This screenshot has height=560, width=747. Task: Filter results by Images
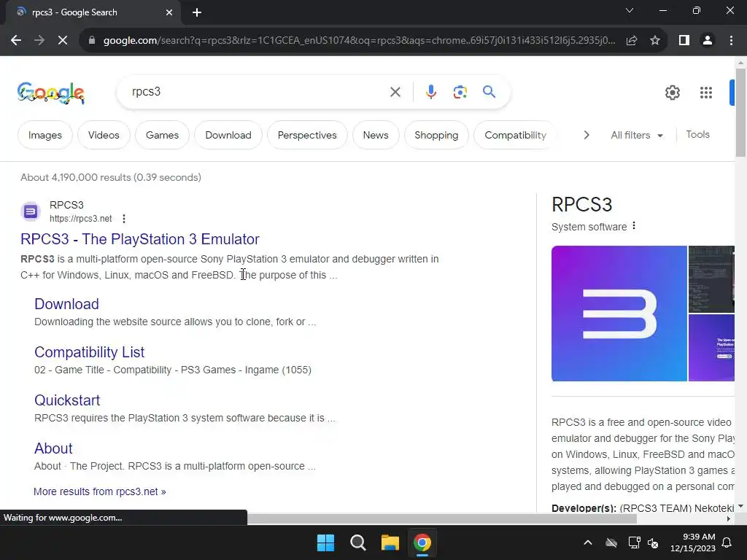(x=44, y=135)
